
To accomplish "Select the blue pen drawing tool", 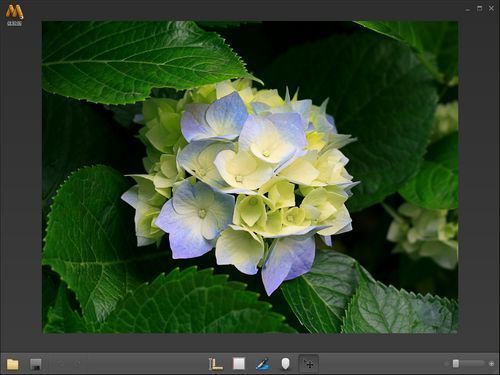I will point(263,364).
